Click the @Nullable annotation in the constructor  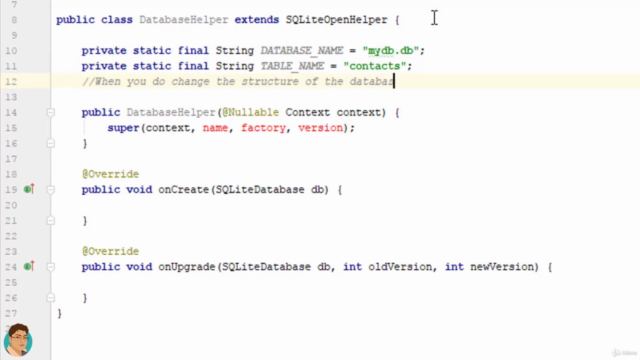click(251, 112)
